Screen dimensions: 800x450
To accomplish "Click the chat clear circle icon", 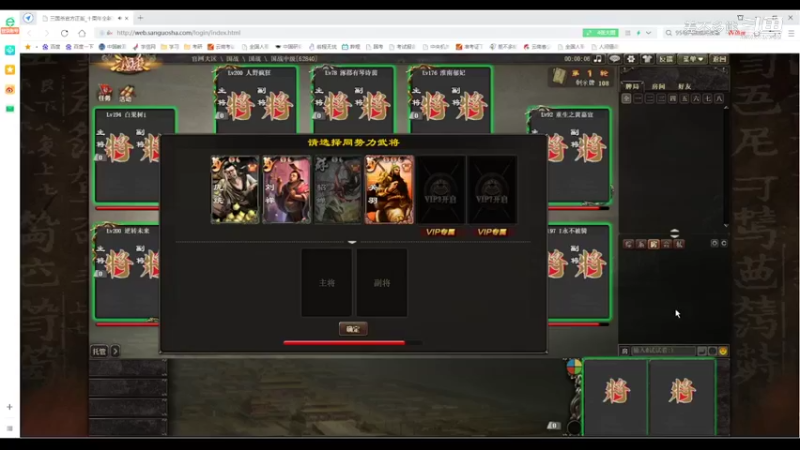I will pyautogui.click(x=724, y=243).
